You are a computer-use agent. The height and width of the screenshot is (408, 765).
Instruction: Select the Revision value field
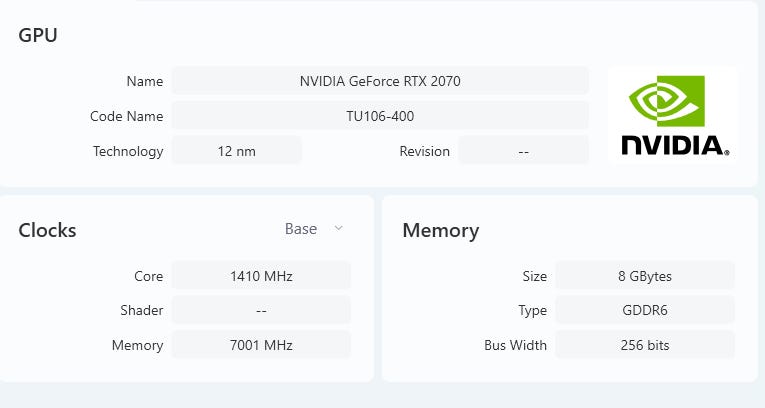(523, 151)
